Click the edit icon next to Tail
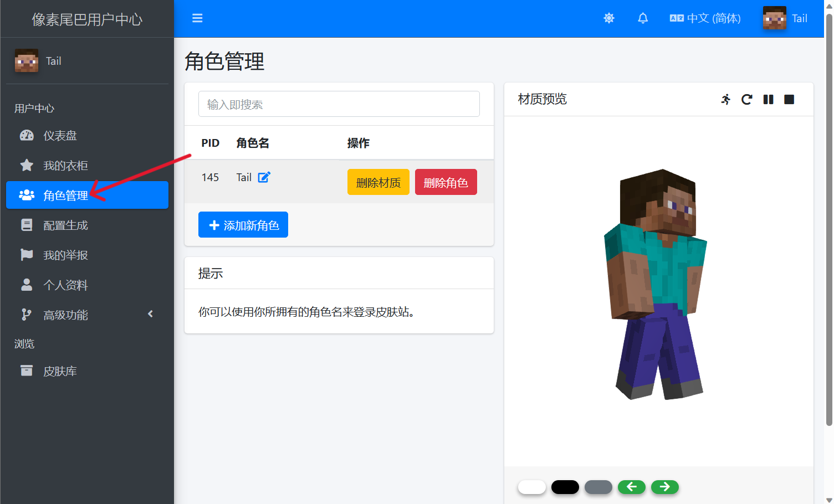 (264, 177)
